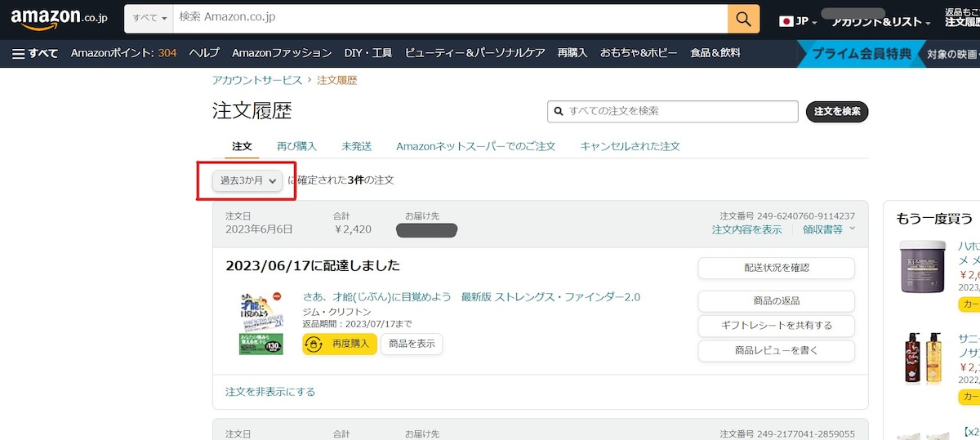
Task: Click the ストレングス・ファインダー2.0 book title link
Action: pos(471,296)
